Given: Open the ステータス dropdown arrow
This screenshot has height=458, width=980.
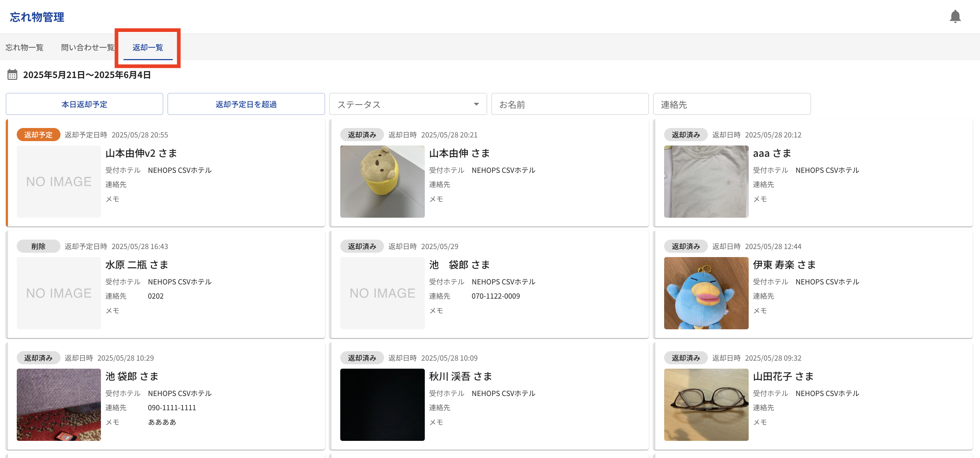Looking at the screenshot, I should [476, 104].
